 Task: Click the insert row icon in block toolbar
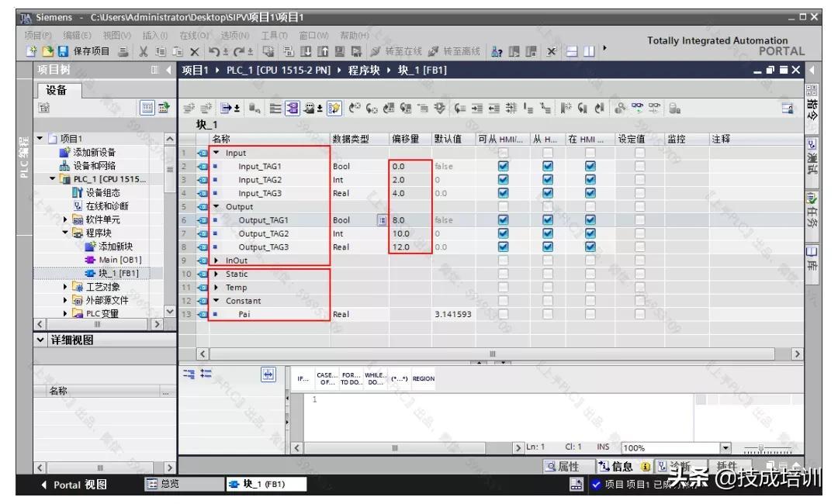[189, 109]
